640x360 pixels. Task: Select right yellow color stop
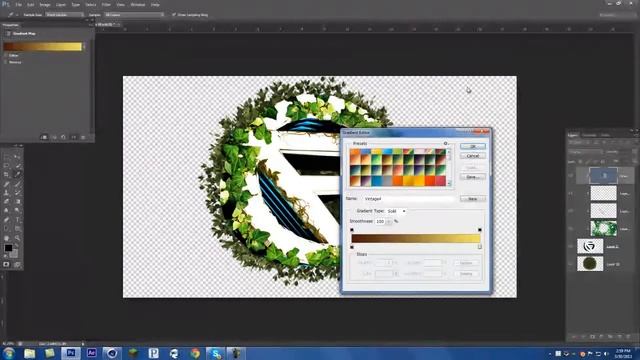coord(480,247)
